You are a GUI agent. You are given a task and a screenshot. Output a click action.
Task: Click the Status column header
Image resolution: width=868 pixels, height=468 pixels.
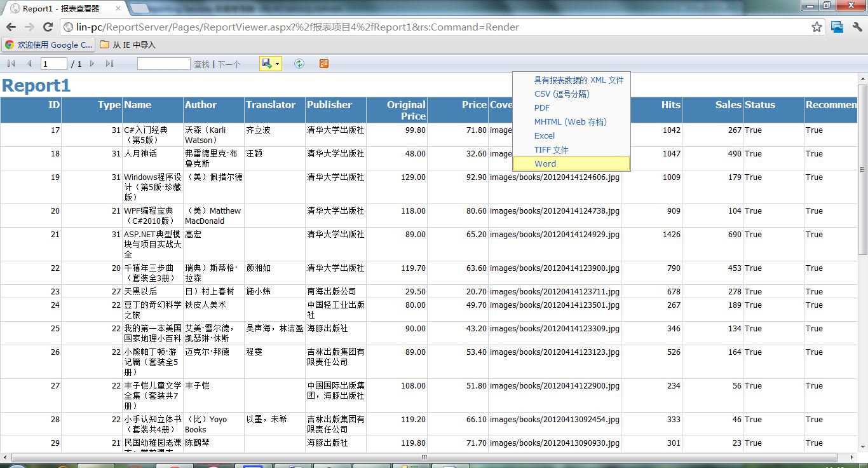click(774, 110)
